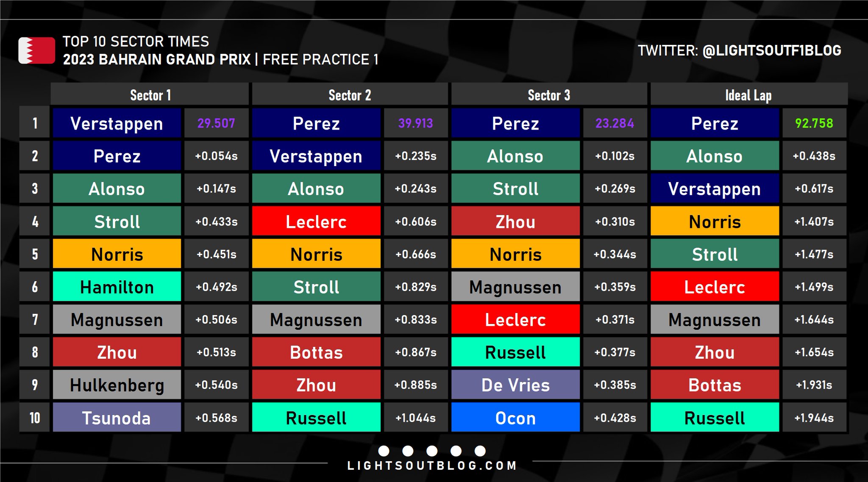Click the row number 10 cell
The height and width of the screenshot is (482, 868).
(x=35, y=418)
